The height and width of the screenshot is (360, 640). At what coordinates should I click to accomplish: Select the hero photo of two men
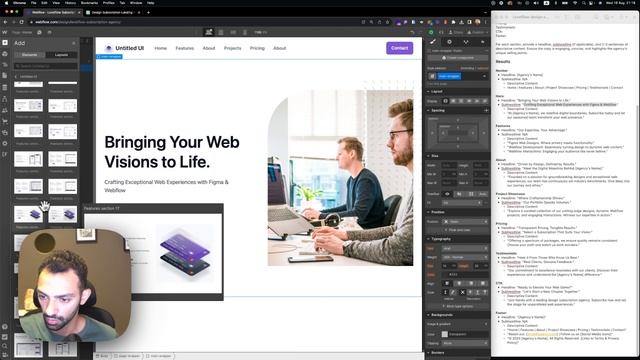340,178
